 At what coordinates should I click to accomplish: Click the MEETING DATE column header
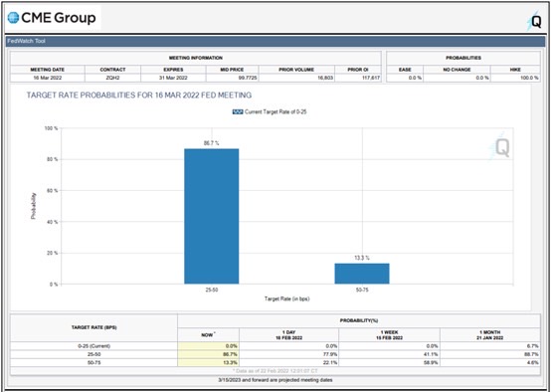[x=48, y=70]
